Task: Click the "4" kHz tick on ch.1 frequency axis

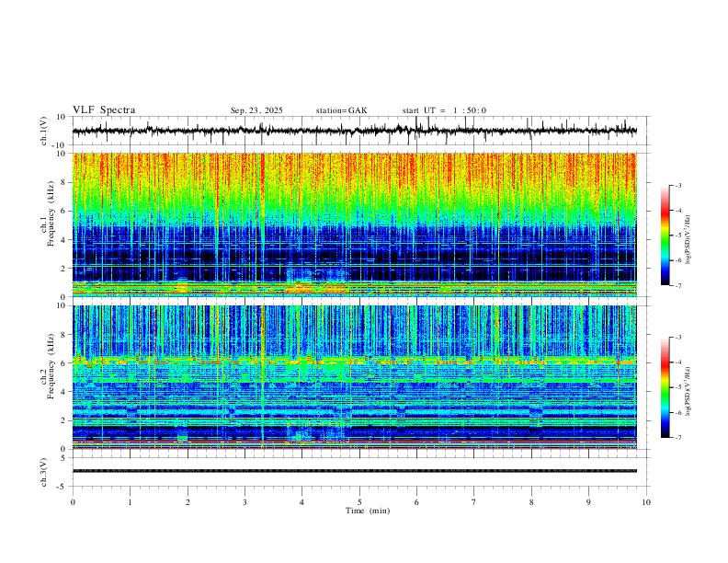Action: [64, 240]
